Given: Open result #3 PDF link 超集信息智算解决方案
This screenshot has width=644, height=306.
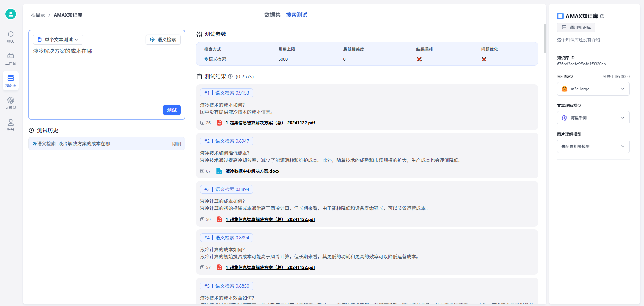Looking at the screenshot, I should pyautogui.click(x=270, y=219).
